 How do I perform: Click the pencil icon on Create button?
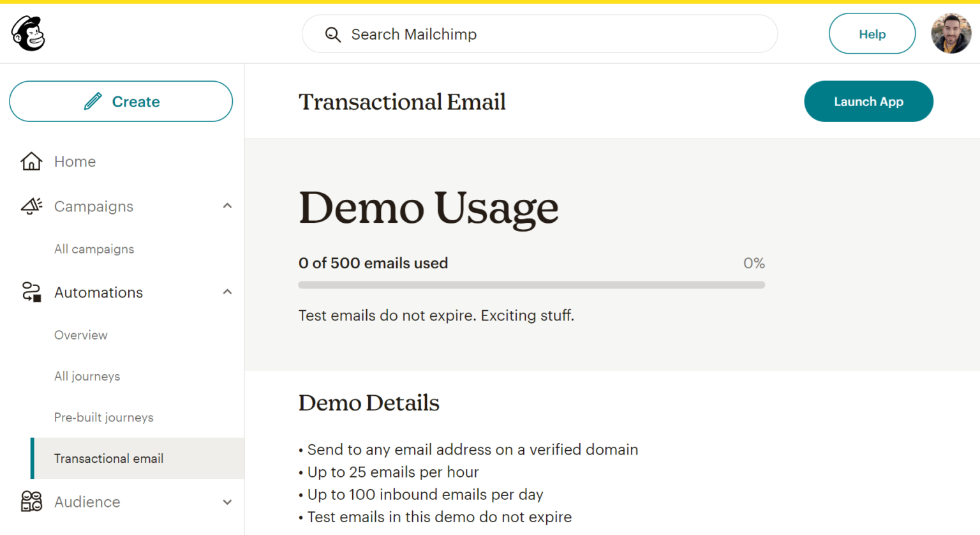93,101
